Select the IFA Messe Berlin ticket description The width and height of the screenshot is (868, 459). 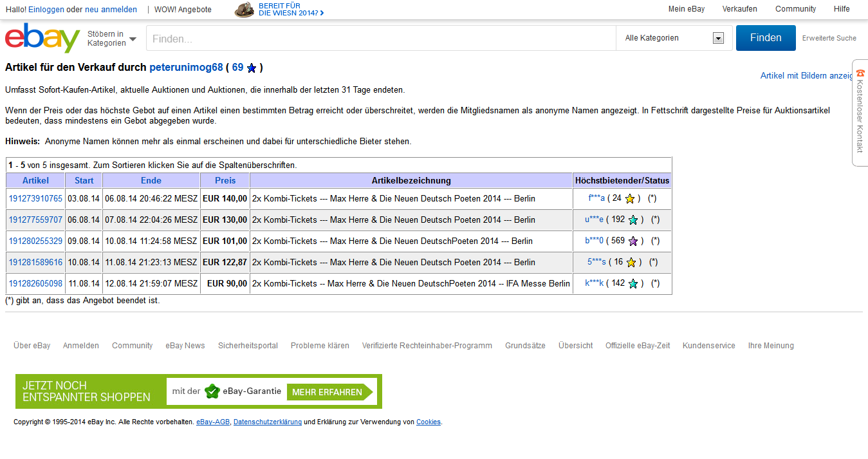pyautogui.click(x=411, y=284)
